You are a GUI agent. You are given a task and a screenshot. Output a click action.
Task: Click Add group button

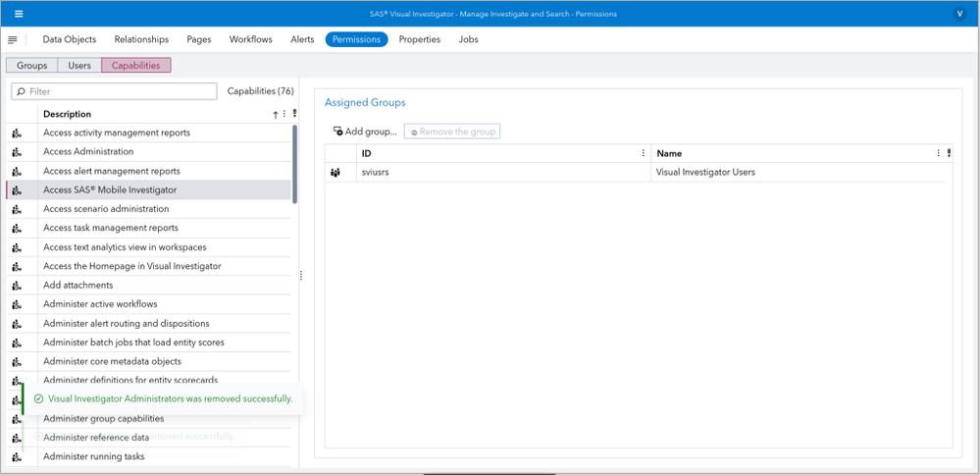(x=365, y=132)
